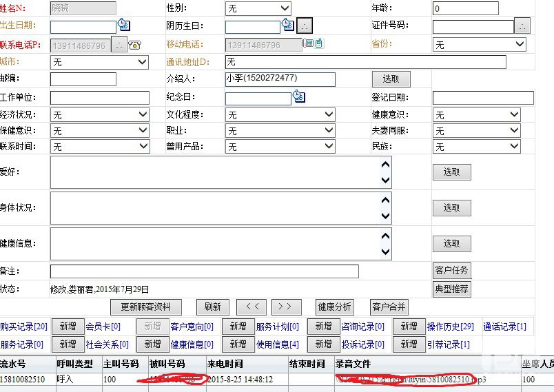The height and width of the screenshot is (392, 554).
Task: Open date picker for 阴历生日 field
Action: [288, 25]
